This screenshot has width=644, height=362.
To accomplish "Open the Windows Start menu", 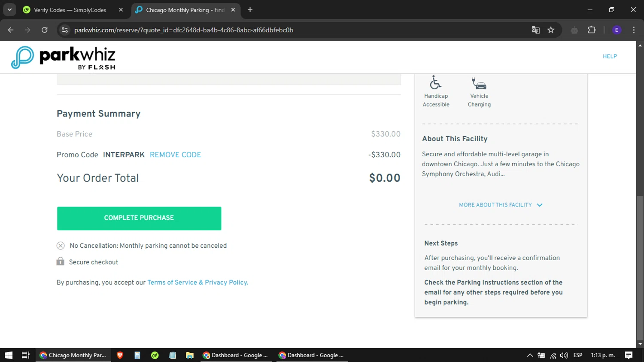I will coord(9,355).
